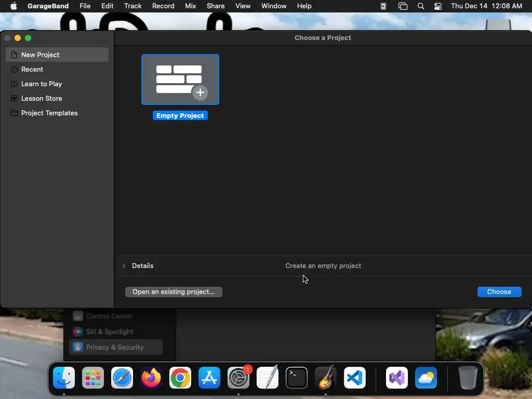The width and height of the screenshot is (532, 399).
Task: Click the Empty Project label
Action: click(x=180, y=116)
